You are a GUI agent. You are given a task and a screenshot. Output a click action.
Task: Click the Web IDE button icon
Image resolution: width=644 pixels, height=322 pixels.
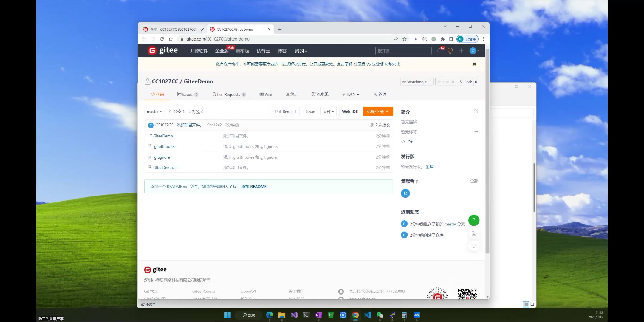349,111
